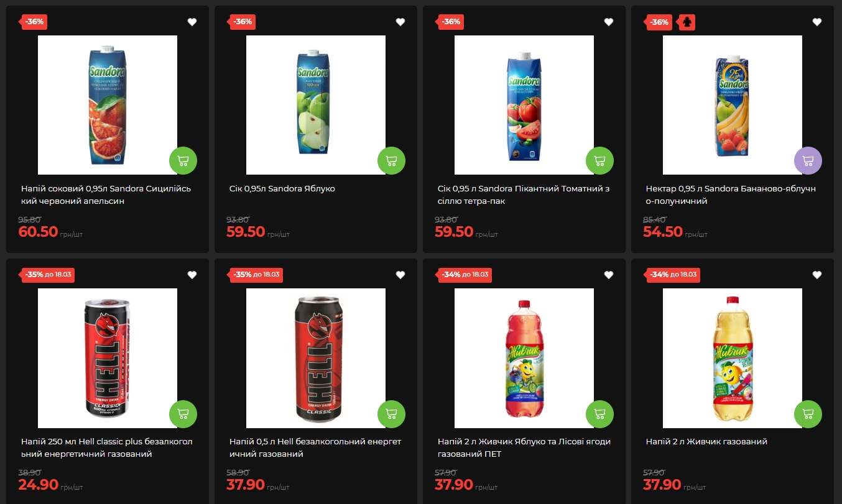842x504 pixels.
Task: Toggle heart on Sandora Яблуко juice card
Action: coord(400,22)
